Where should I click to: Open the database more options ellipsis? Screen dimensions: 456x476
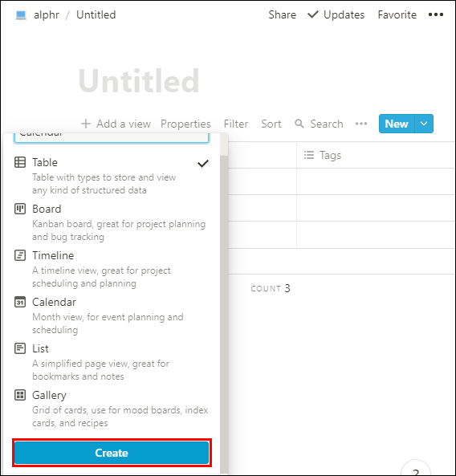[361, 124]
